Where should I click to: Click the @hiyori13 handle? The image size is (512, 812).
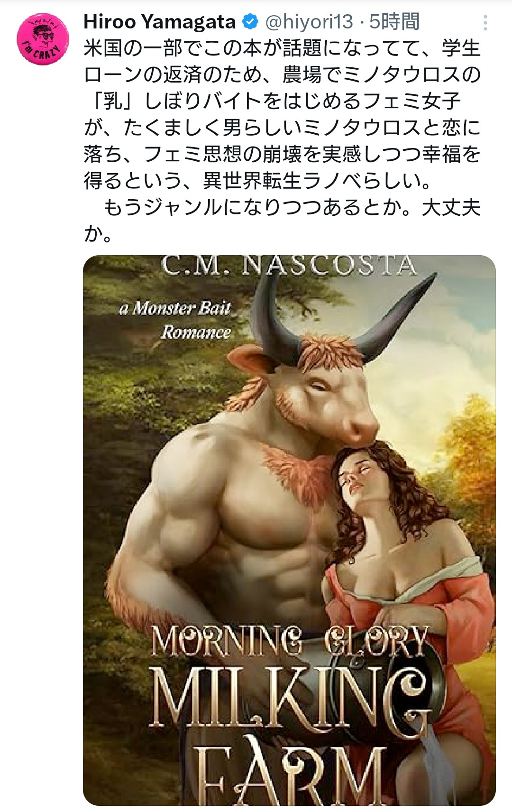pos(309,21)
